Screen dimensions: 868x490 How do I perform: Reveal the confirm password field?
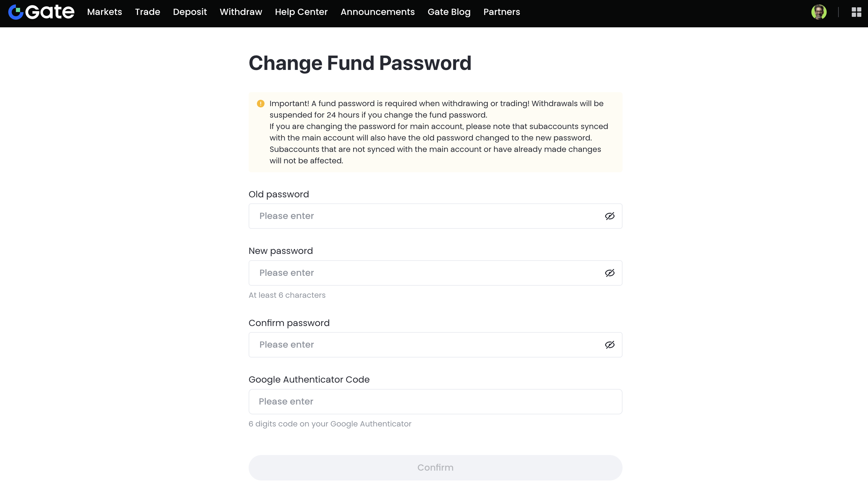[610, 345]
